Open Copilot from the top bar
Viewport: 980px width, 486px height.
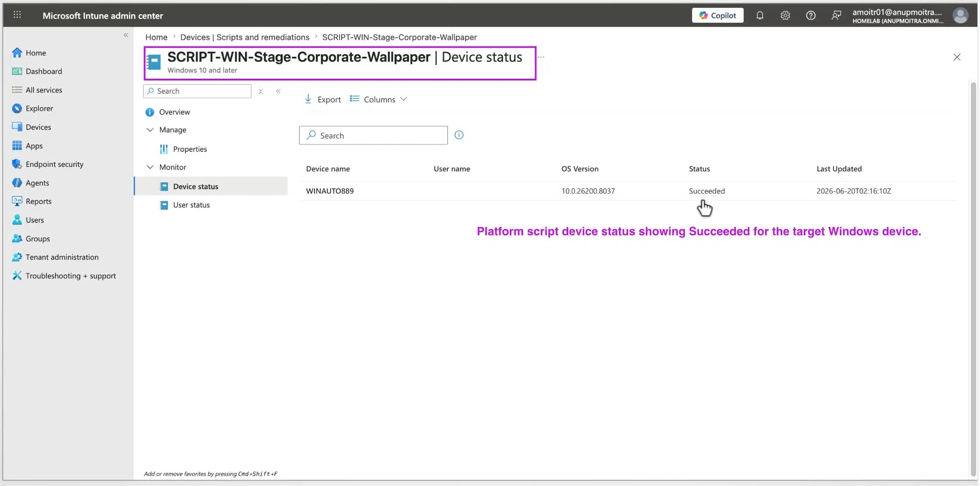(x=717, y=15)
